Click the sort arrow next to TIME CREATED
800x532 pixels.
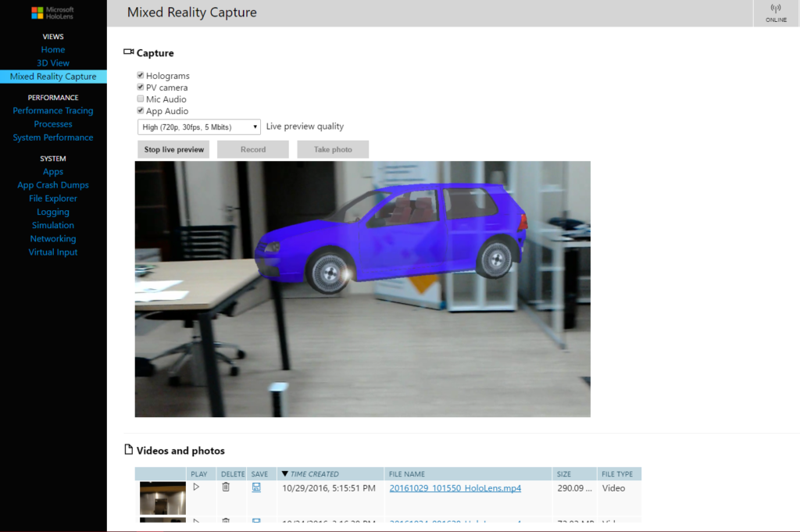284,474
